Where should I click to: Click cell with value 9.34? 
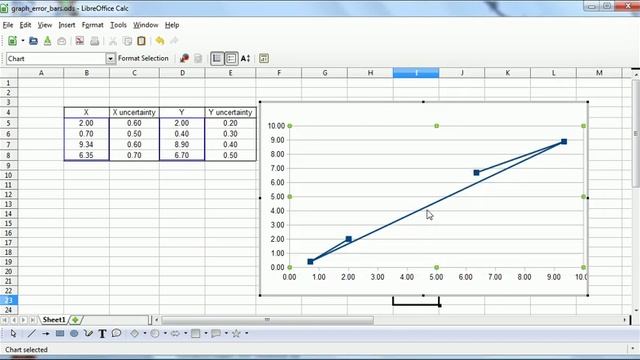pyautogui.click(x=87, y=144)
